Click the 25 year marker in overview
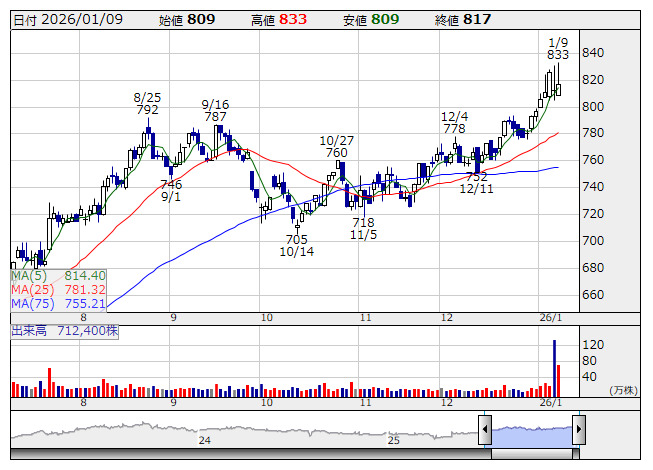 pos(394,440)
